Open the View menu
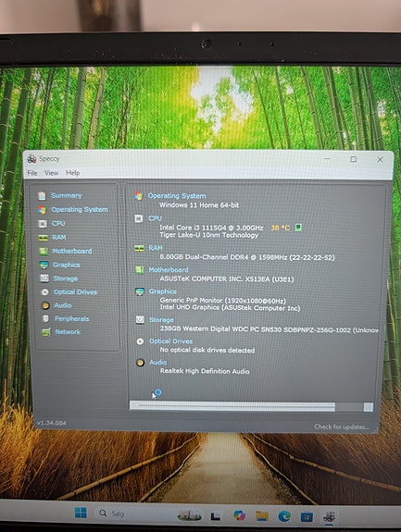This screenshot has width=401, height=532. coord(52,173)
